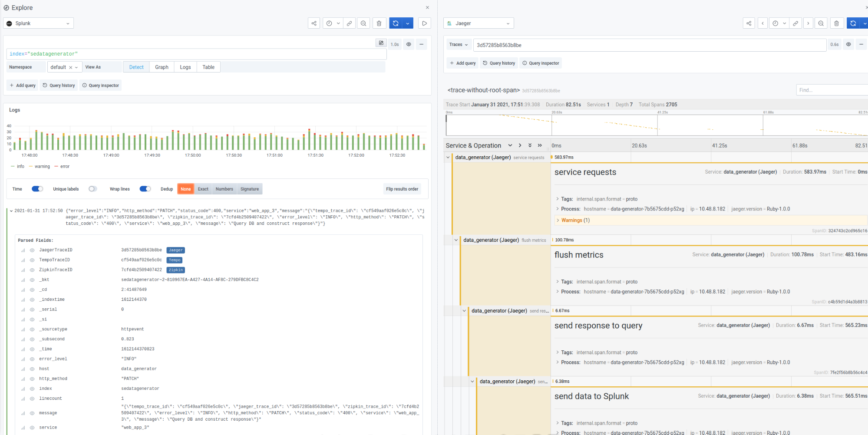Clear the Splunk query with trash icon
The height and width of the screenshot is (435, 868).
click(x=379, y=23)
